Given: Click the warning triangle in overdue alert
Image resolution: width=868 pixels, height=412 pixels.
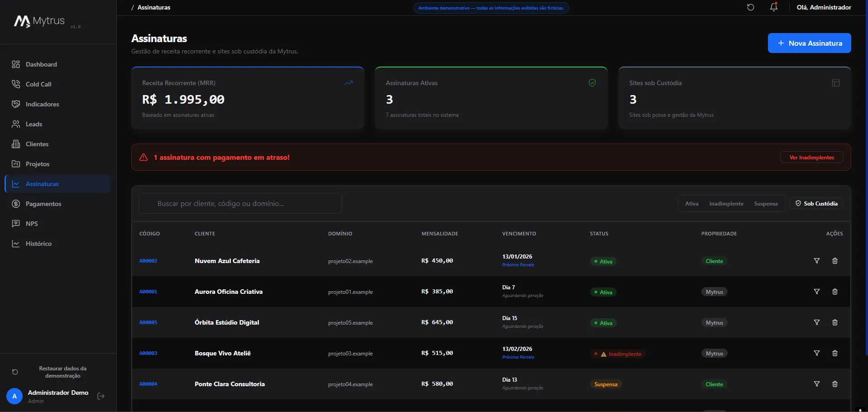Looking at the screenshot, I should point(144,157).
